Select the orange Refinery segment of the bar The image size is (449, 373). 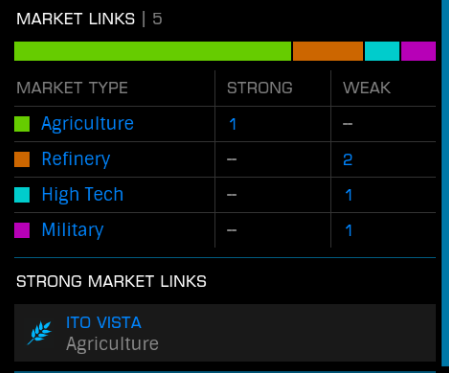point(328,51)
